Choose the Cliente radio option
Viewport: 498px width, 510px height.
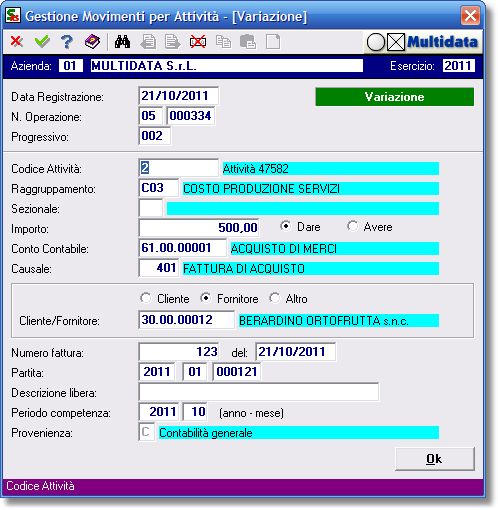point(146,298)
